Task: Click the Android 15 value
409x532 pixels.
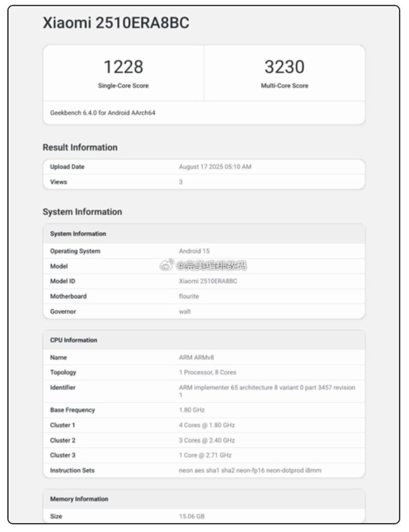Action: (194, 251)
